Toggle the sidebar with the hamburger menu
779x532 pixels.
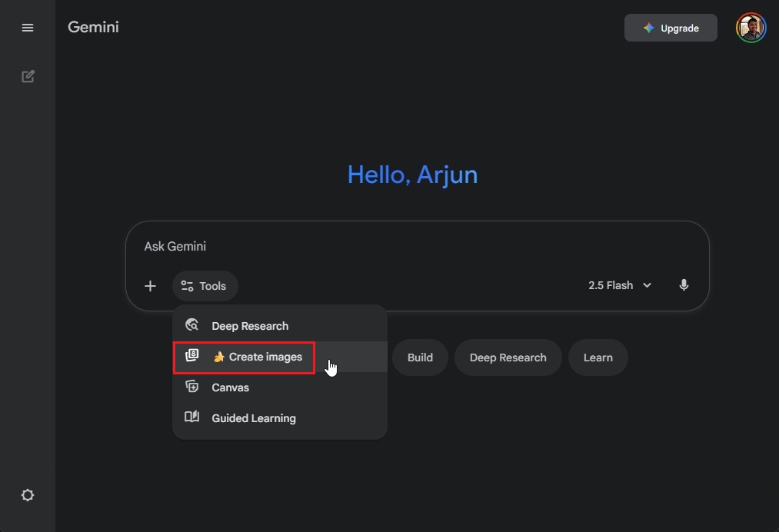(x=28, y=28)
